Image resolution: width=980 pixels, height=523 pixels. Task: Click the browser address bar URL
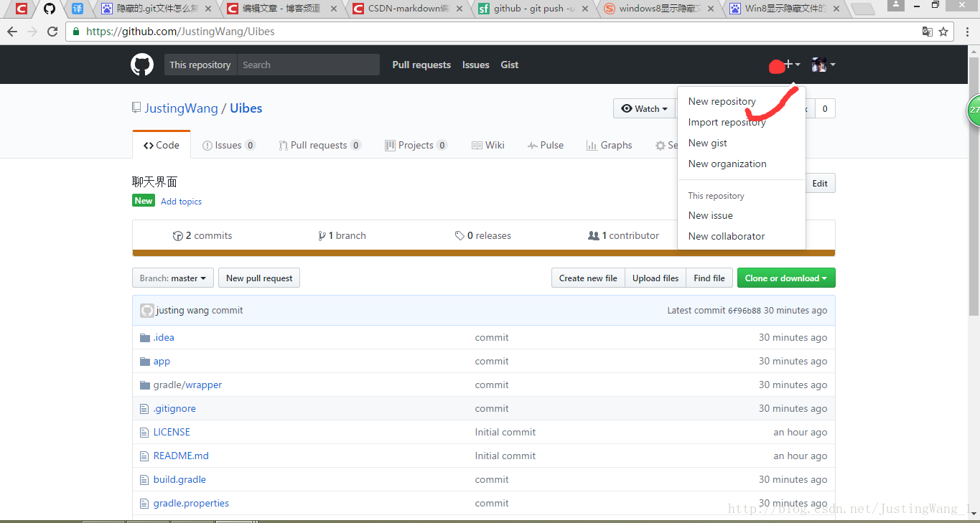(180, 32)
